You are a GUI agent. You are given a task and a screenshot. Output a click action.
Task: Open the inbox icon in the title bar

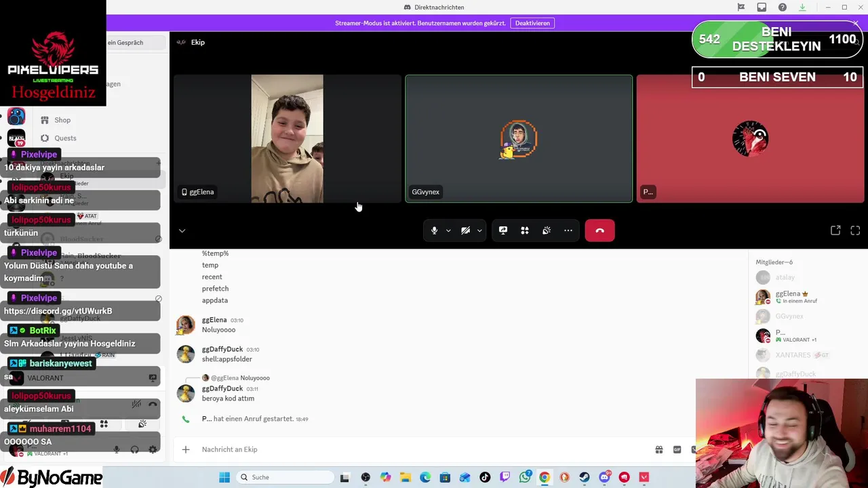click(762, 7)
